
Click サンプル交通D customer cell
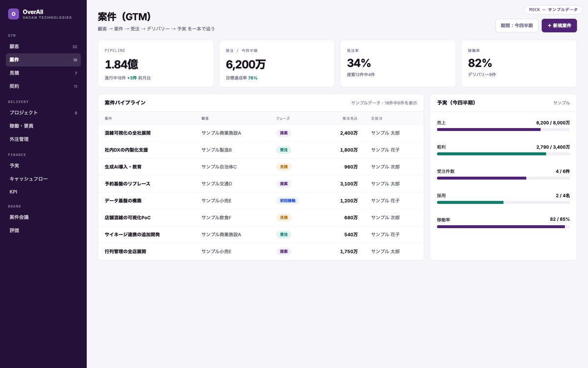click(217, 184)
